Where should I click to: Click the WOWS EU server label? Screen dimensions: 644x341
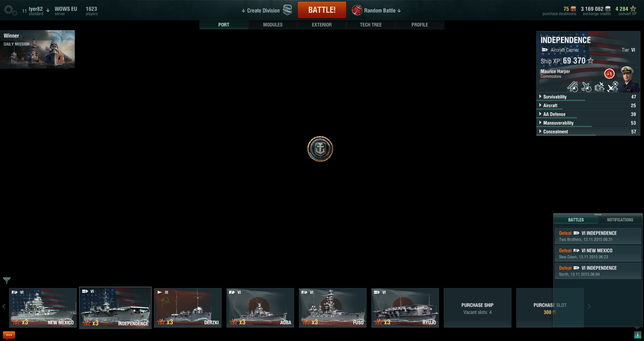click(66, 9)
